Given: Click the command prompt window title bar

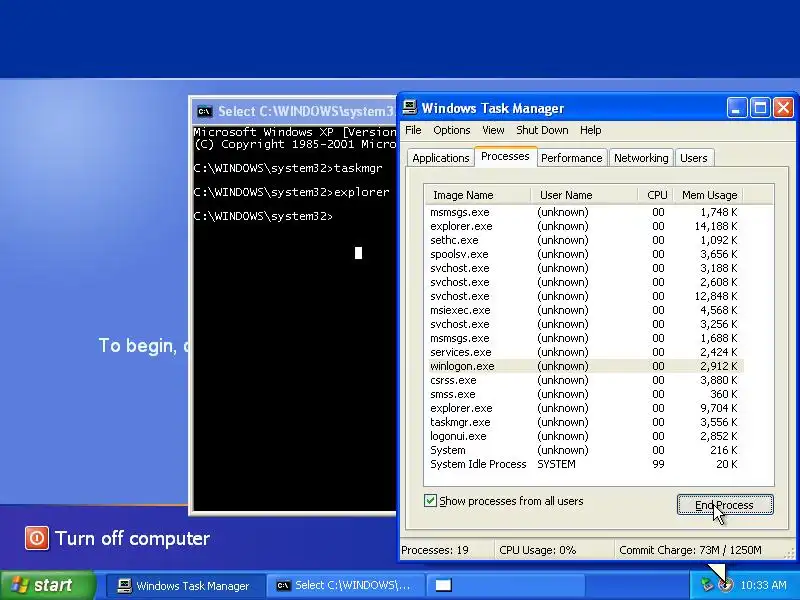Looking at the screenshot, I should (294, 111).
